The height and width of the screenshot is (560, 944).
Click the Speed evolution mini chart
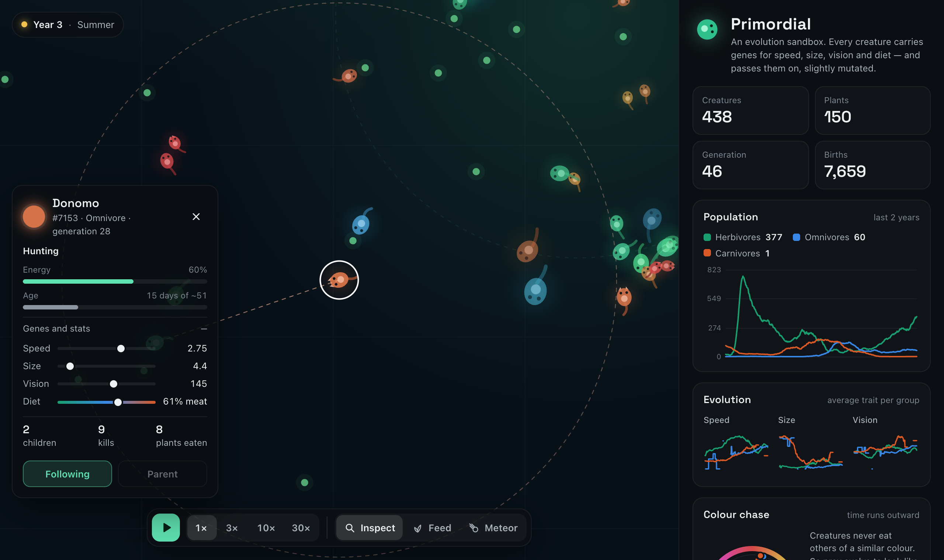pyautogui.click(x=736, y=452)
